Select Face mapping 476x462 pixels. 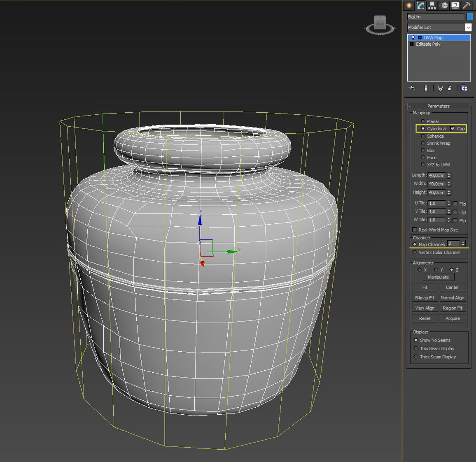point(422,158)
